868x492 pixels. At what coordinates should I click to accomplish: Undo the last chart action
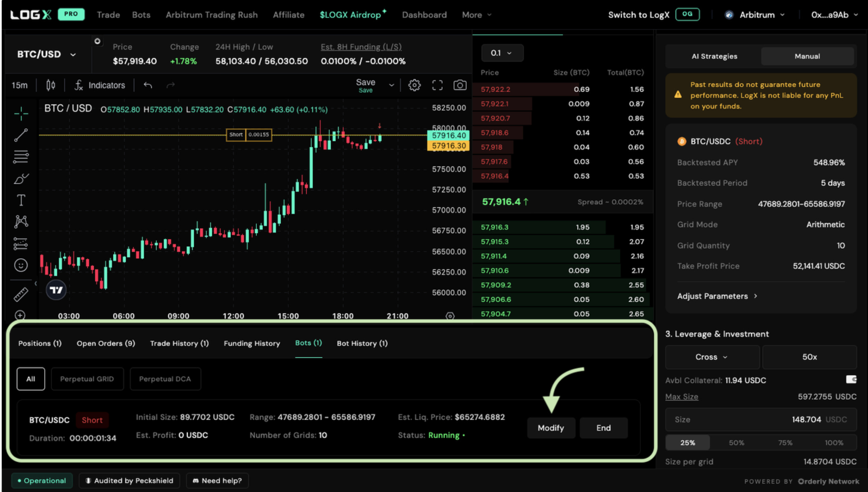tap(148, 85)
